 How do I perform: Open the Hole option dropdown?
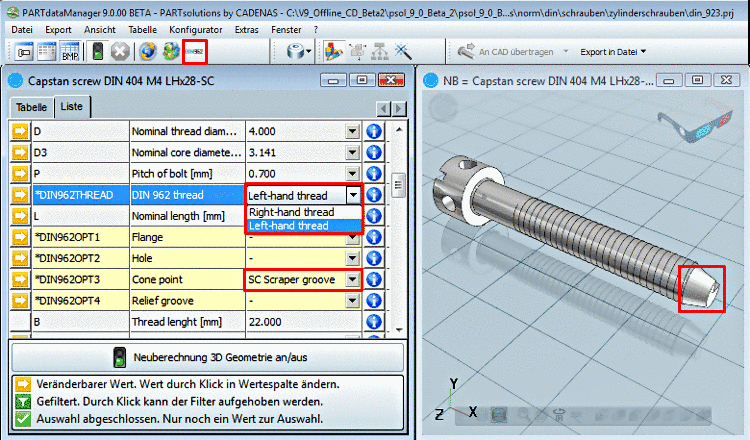(x=353, y=258)
